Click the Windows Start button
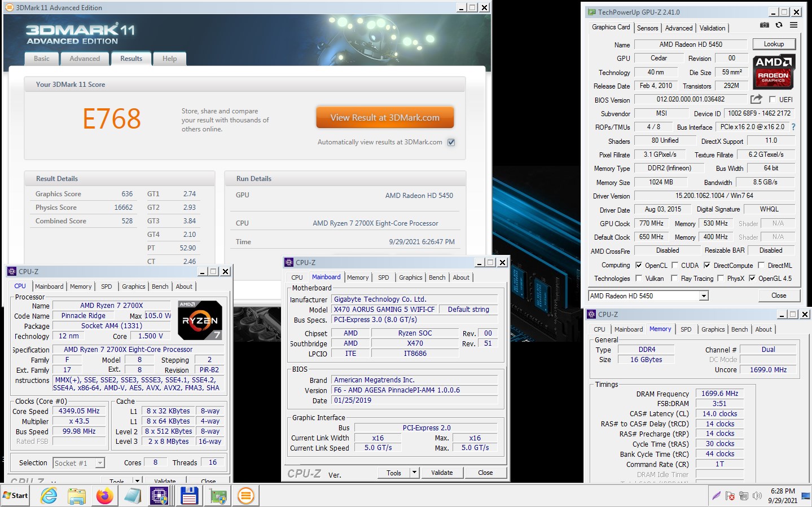 click(15, 496)
